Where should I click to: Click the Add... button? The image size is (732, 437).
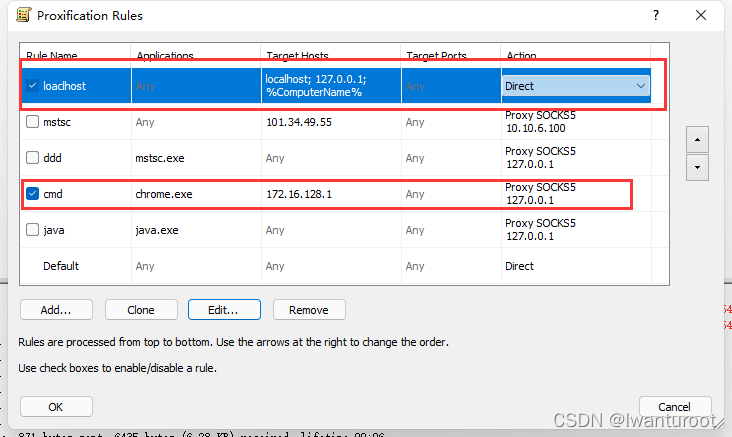[x=56, y=310]
